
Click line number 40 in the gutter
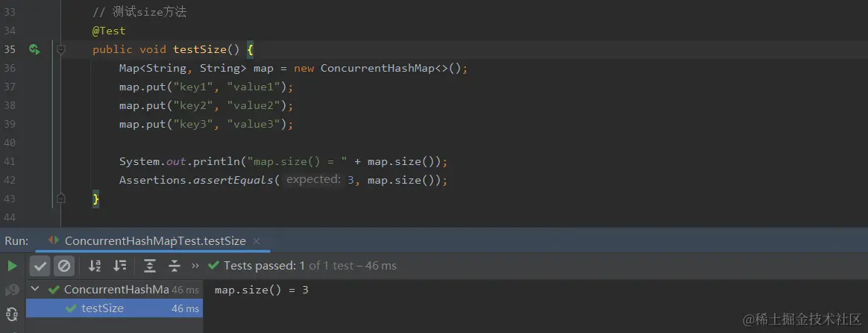[x=10, y=143]
